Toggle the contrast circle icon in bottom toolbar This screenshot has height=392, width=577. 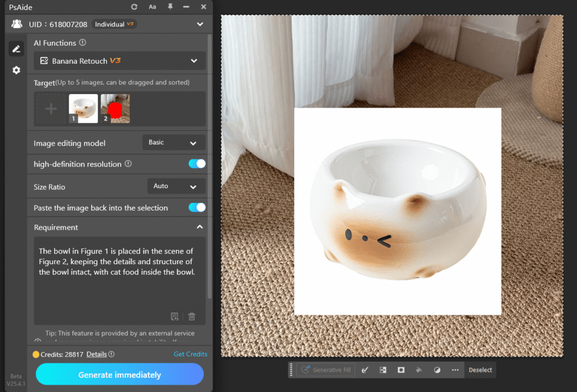437,370
